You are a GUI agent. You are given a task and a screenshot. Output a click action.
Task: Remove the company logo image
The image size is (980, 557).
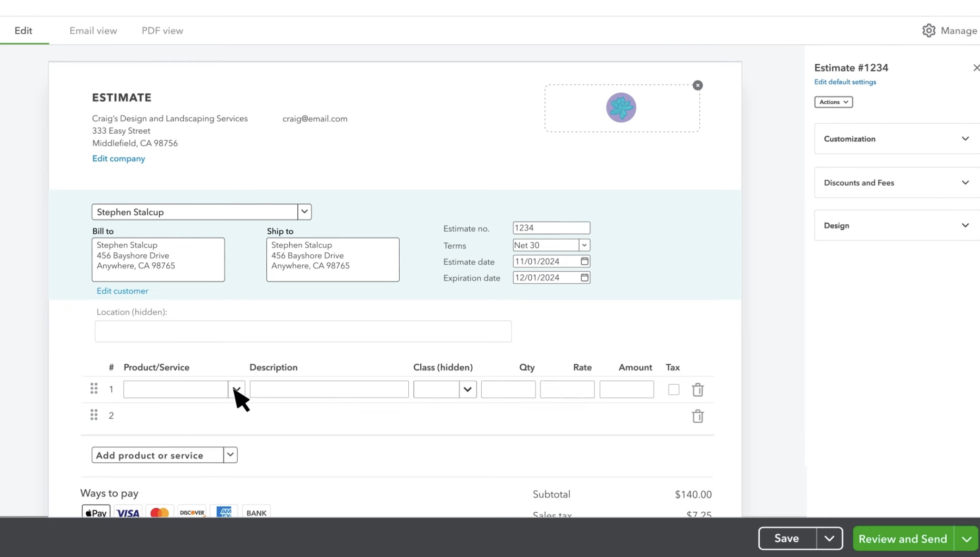[x=697, y=85]
